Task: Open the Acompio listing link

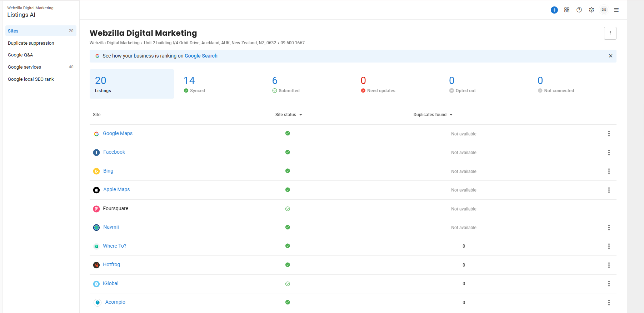Action: pyautogui.click(x=115, y=302)
